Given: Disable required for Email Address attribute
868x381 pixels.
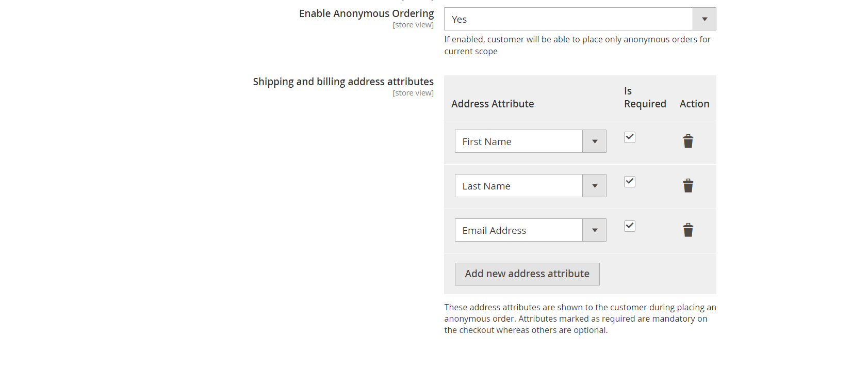Looking at the screenshot, I should pyautogui.click(x=629, y=226).
